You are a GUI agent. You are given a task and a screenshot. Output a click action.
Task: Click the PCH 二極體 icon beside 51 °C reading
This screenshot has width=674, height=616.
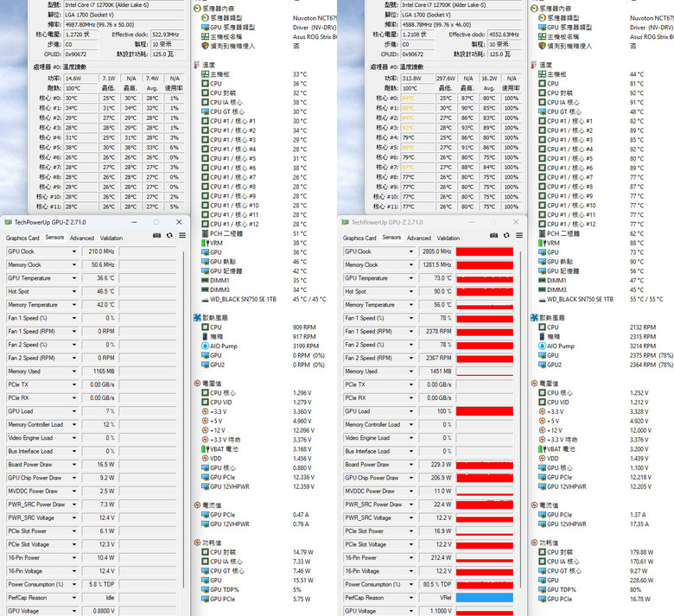(x=206, y=233)
